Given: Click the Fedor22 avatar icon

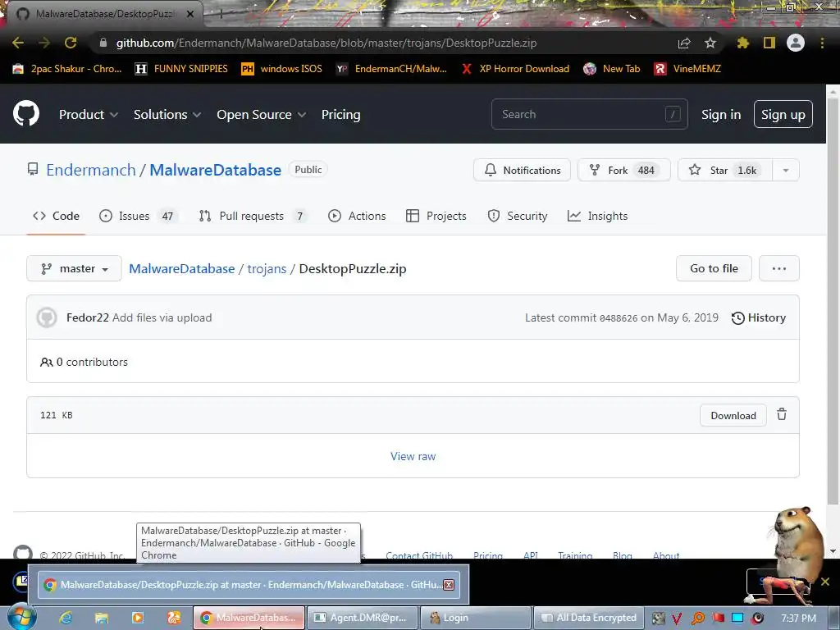Looking at the screenshot, I should click(47, 317).
